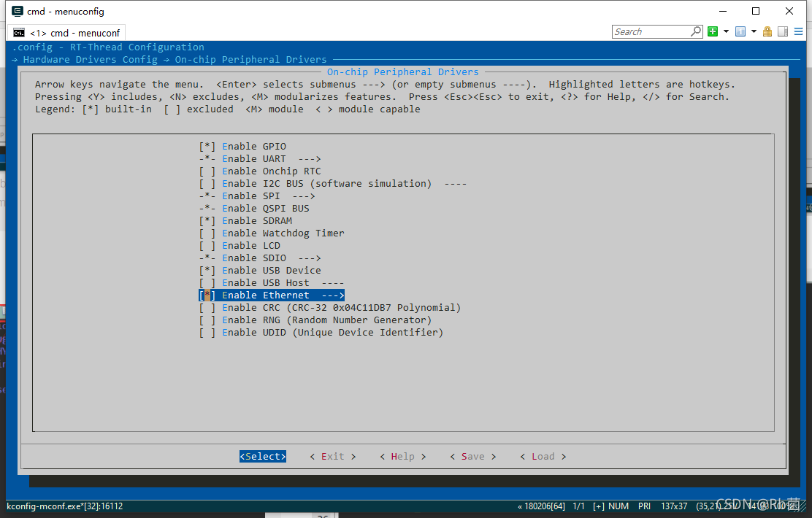Click 'On-chip Peripheral Drivers' dialog title

tap(402, 72)
